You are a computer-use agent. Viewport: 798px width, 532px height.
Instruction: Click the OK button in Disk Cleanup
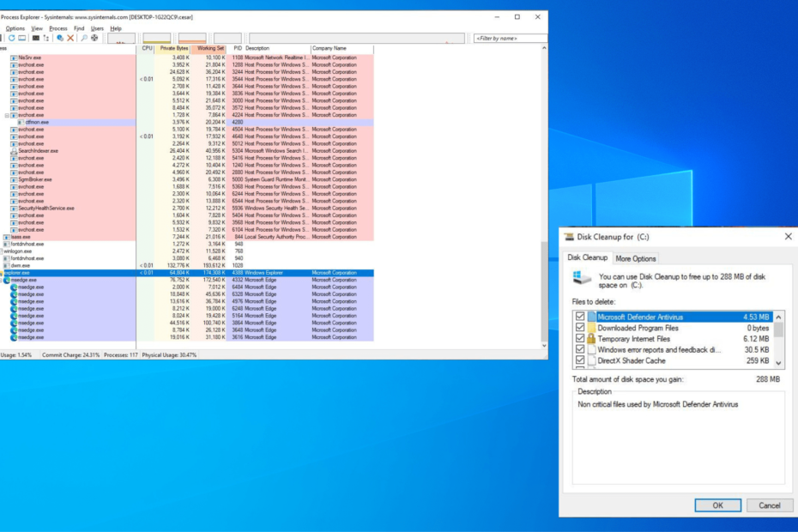(x=717, y=505)
